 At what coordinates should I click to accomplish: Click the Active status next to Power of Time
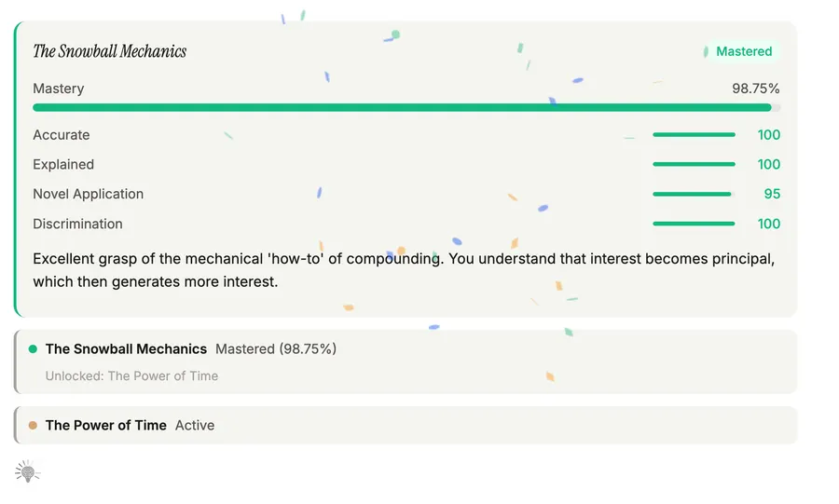[195, 426]
